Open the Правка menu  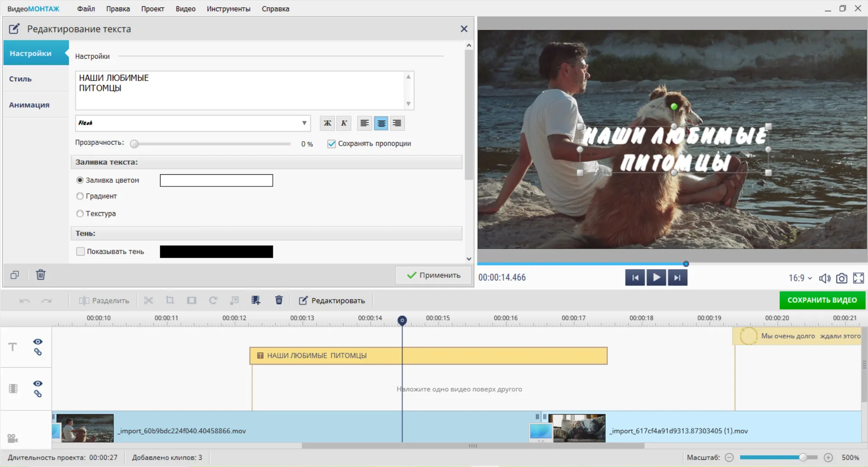point(118,9)
